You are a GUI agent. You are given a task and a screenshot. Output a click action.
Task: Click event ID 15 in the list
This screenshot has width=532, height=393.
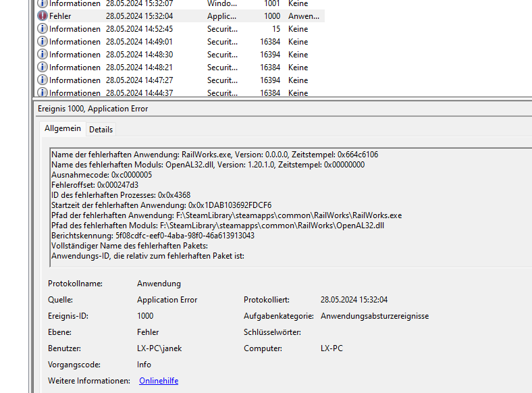coord(276,29)
